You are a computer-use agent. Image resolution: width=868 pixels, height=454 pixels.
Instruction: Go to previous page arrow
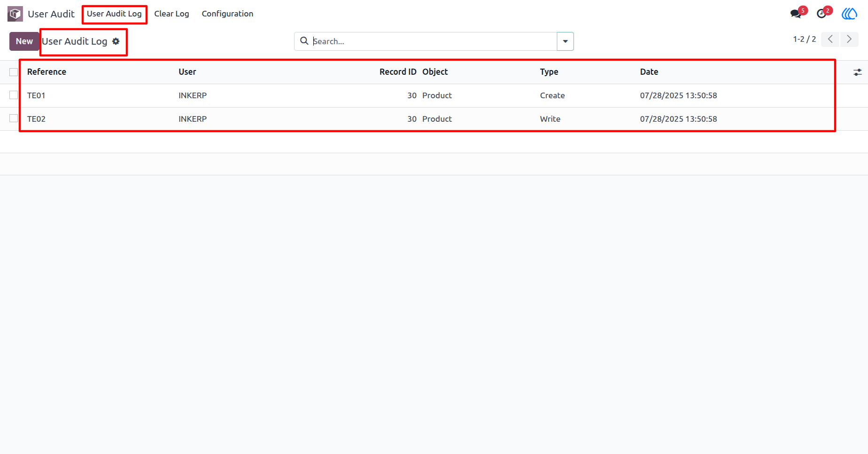pos(830,39)
